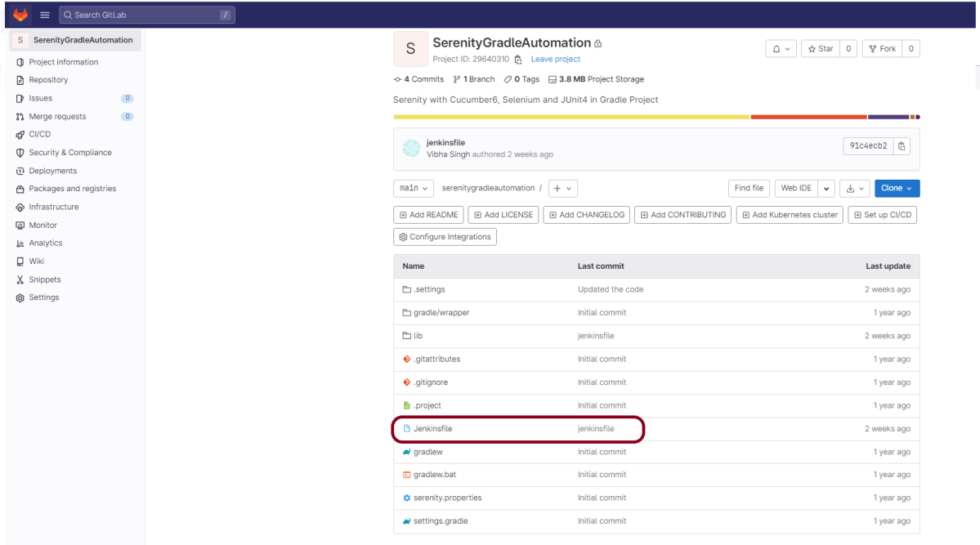The height and width of the screenshot is (545, 980).
Task: Click the author avatar next to jenkinsfile commit
Action: point(411,148)
